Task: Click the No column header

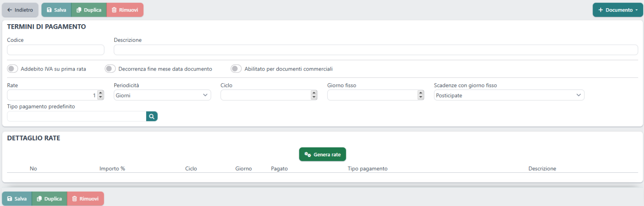Action: (34, 169)
